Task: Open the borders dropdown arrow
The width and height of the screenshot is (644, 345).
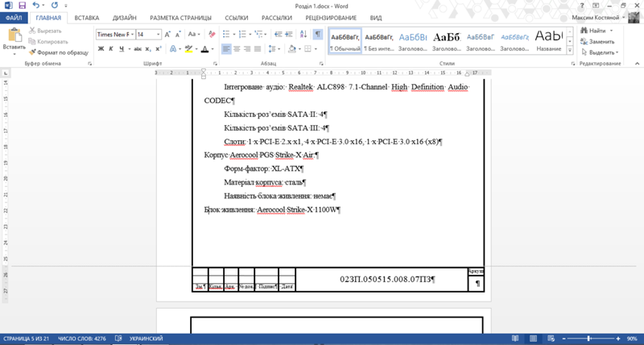Action: point(316,49)
